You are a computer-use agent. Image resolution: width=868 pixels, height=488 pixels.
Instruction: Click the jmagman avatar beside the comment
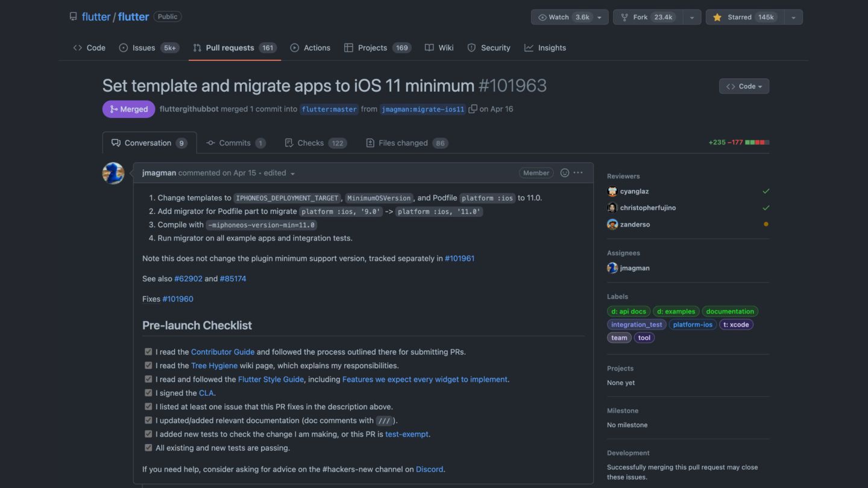click(113, 174)
